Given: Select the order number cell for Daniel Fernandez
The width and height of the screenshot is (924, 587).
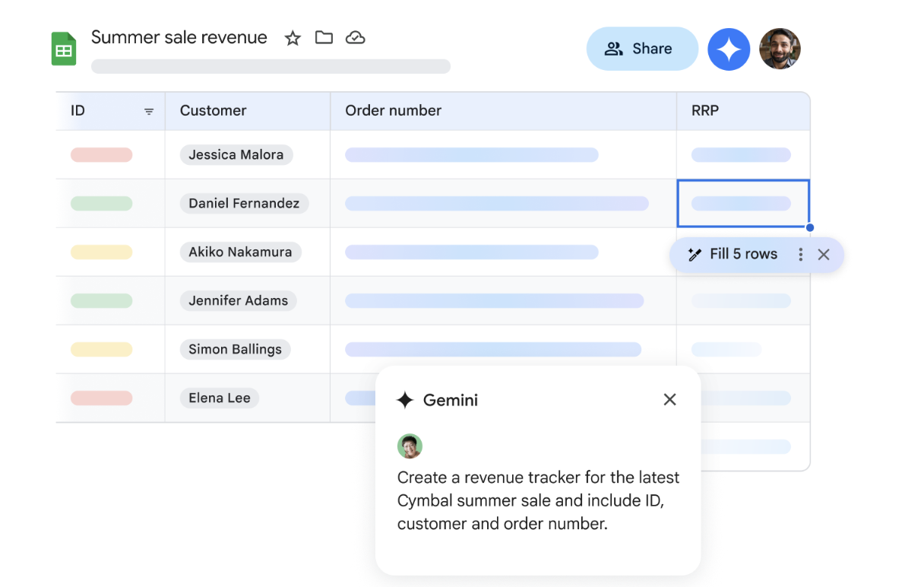Looking at the screenshot, I should pyautogui.click(x=503, y=204).
